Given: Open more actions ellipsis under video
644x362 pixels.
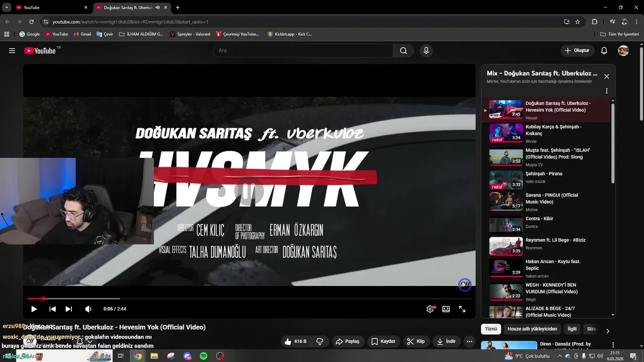Looking at the screenshot, I should (x=469, y=341).
